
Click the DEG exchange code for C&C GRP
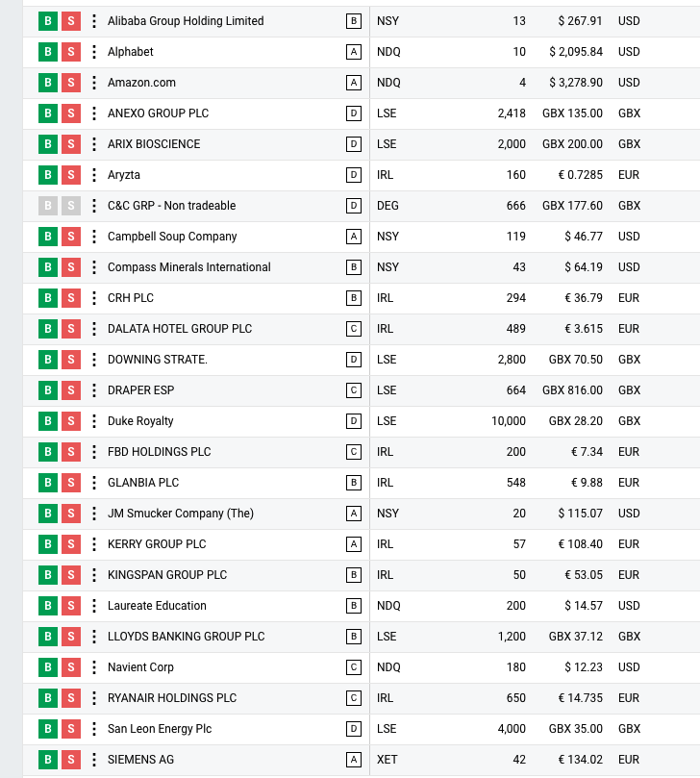click(387, 206)
